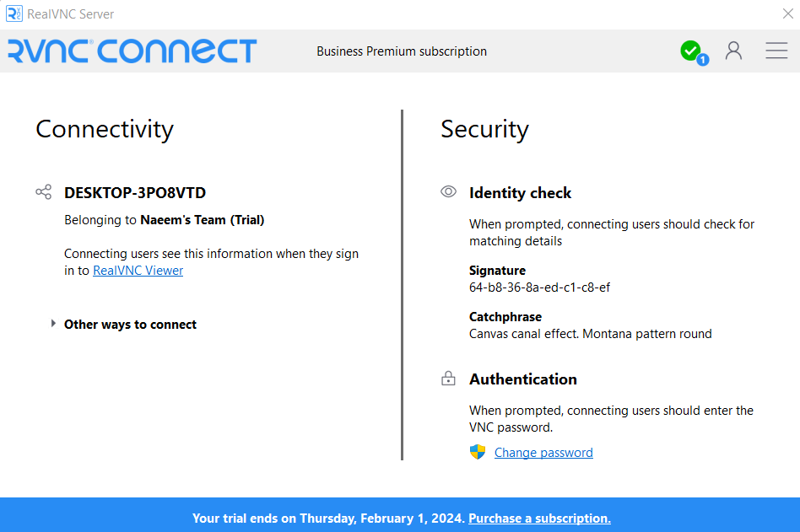Click the padlock icon next to Authentication
The width and height of the screenshot is (800, 532).
(448, 378)
